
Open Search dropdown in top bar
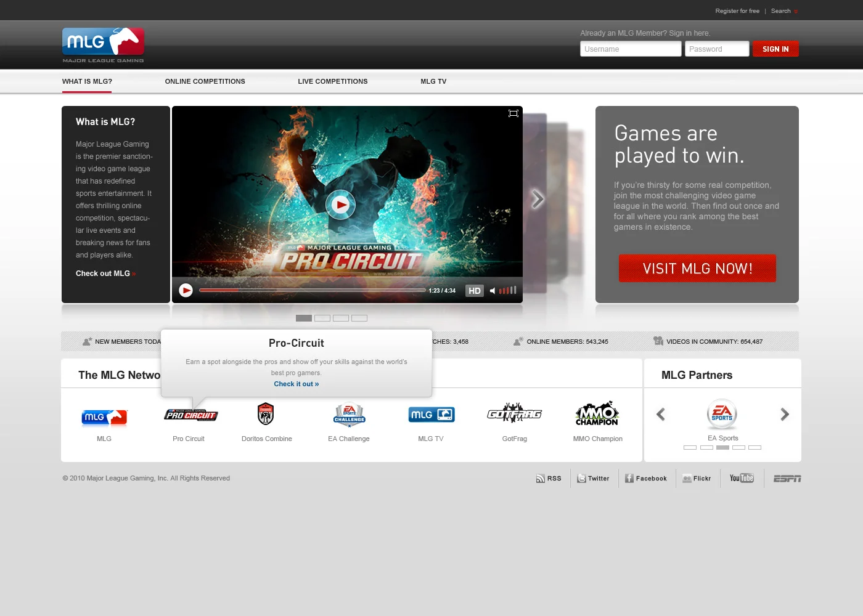coord(784,11)
